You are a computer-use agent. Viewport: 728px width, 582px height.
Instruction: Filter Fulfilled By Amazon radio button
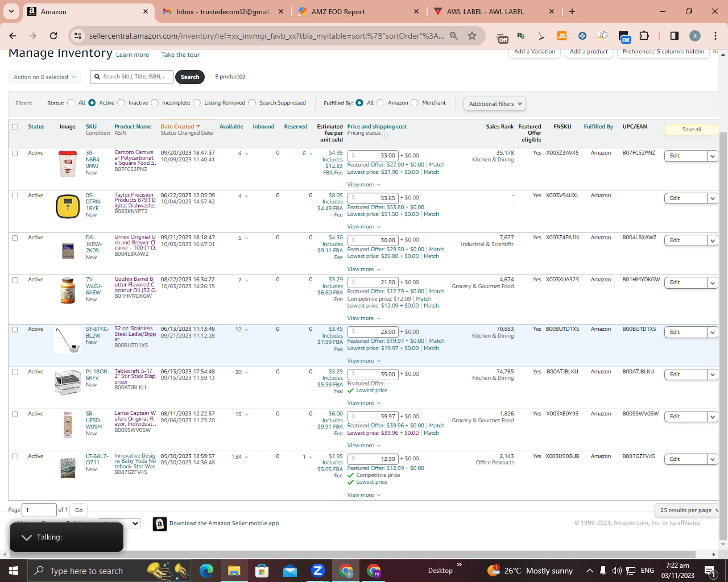coord(380,103)
